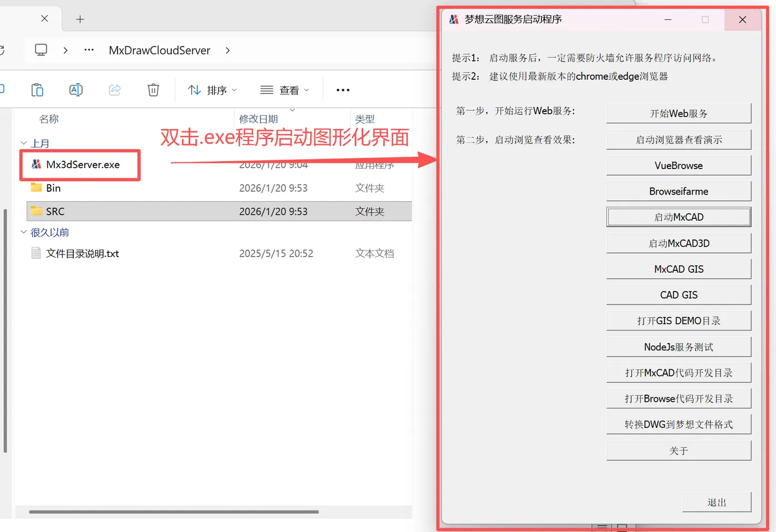The height and width of the screenshot is (532, 776).
Task: Click the delete trash icon in Explorer toolbar
Action: [x=154, y=90]
